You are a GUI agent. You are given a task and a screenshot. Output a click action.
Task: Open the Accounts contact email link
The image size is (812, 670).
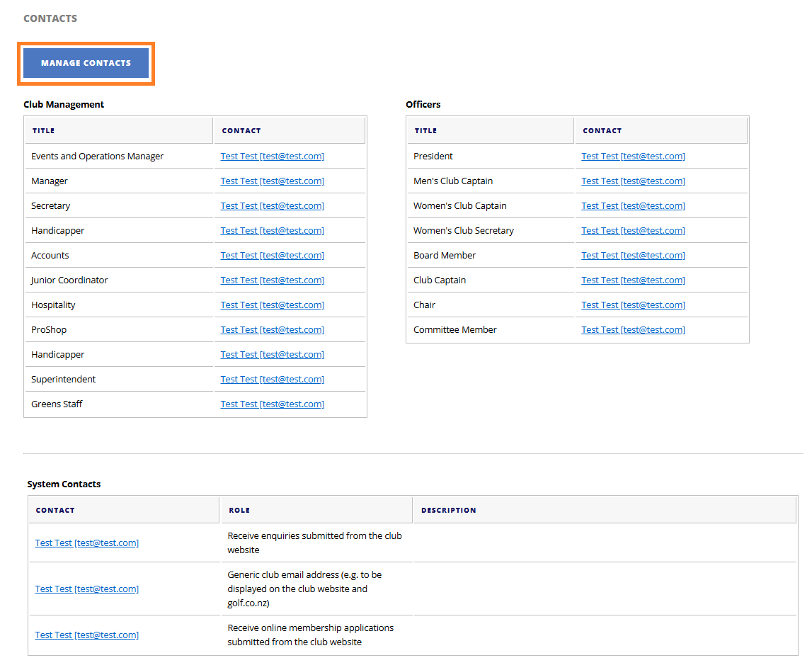click(x=272, y=255)
